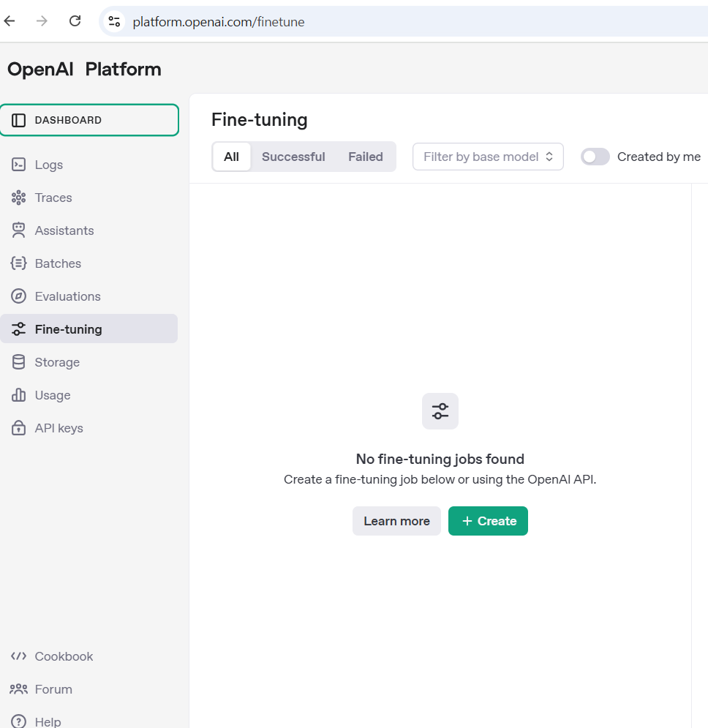Click the Logs terminal icon
708x728 pixels.
[x=18, y=165]
